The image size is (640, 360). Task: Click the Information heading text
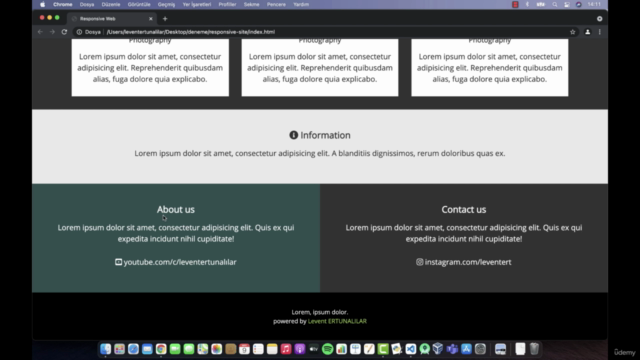pyautogui.click(x=325, y=135)
